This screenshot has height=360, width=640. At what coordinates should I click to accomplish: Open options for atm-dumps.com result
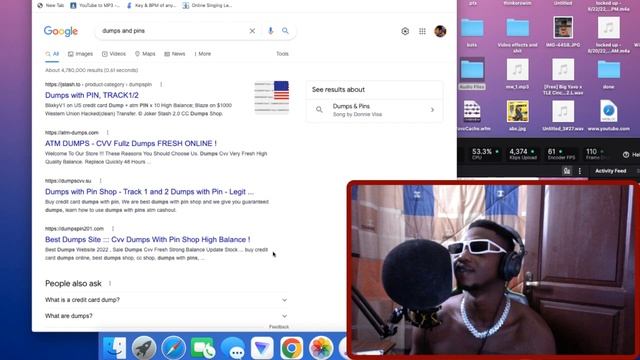click(108, 133)
